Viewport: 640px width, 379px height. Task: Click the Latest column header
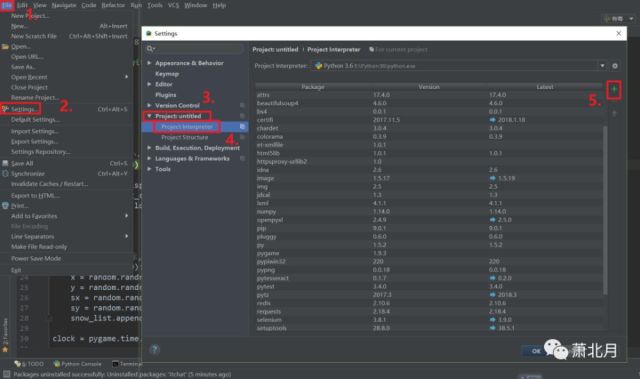(x=545, y=87)
